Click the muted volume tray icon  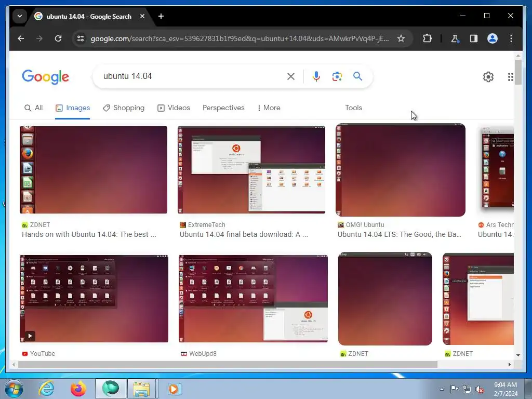[480, 389]
